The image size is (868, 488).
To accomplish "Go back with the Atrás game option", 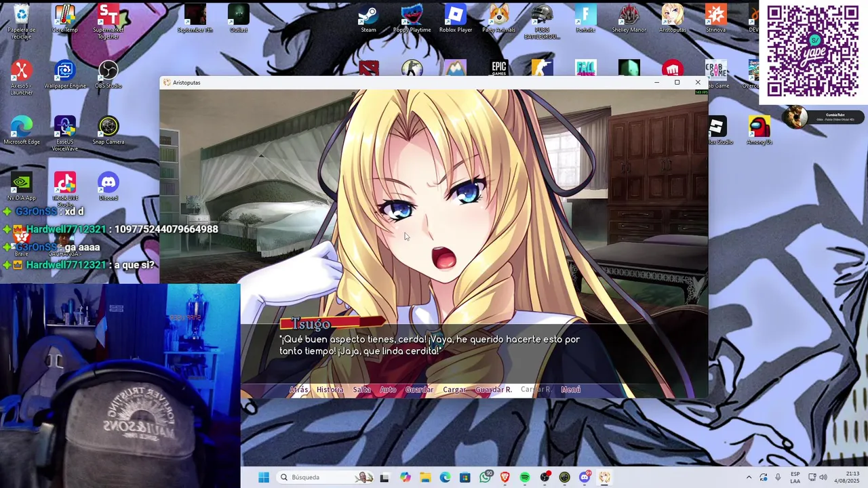I will [298, 390].
